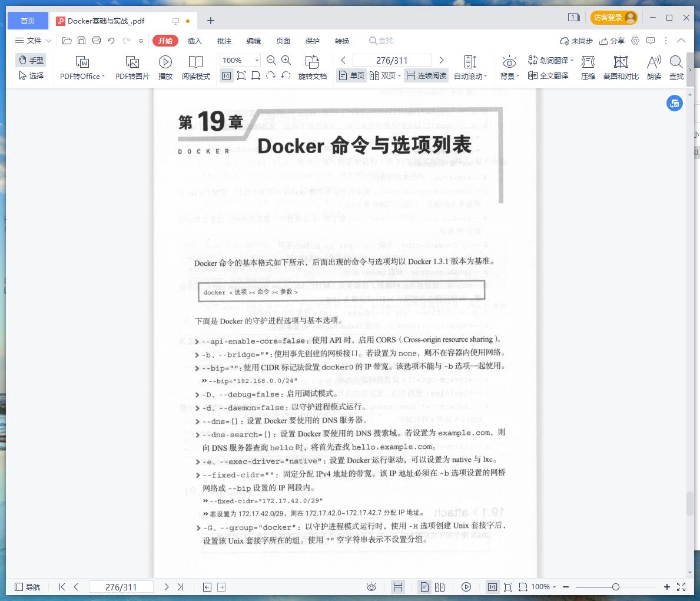Click the PDF转图片 tool

[x=132, y=68]
